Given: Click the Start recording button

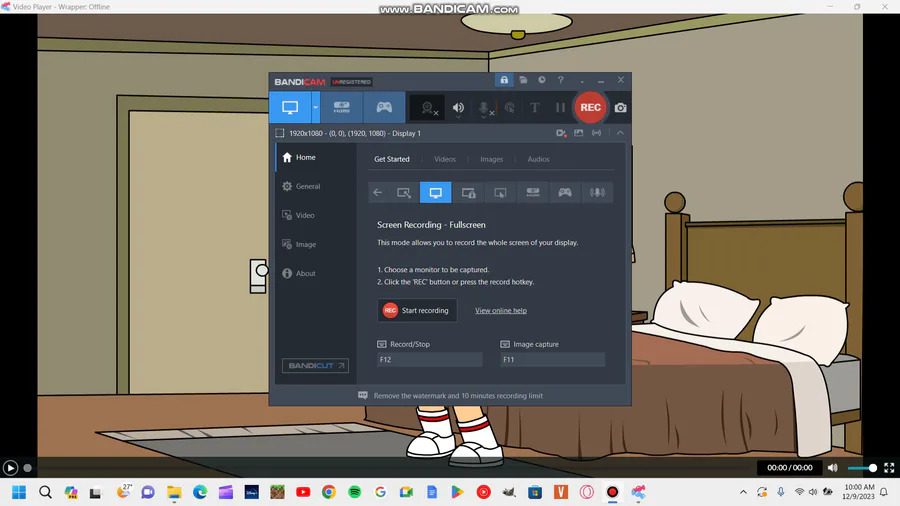Looking at the screenshot, I should [417, 310].
